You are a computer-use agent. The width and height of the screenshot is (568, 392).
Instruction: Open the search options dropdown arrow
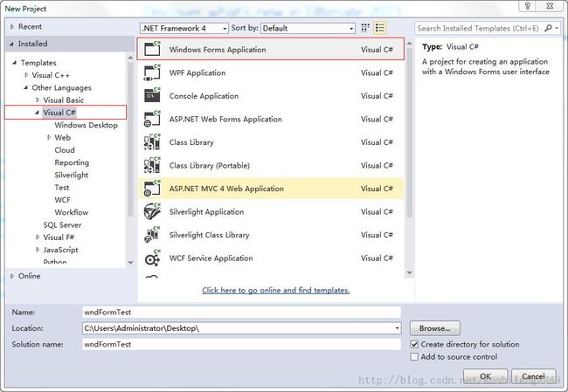click(x=557, y=28)
